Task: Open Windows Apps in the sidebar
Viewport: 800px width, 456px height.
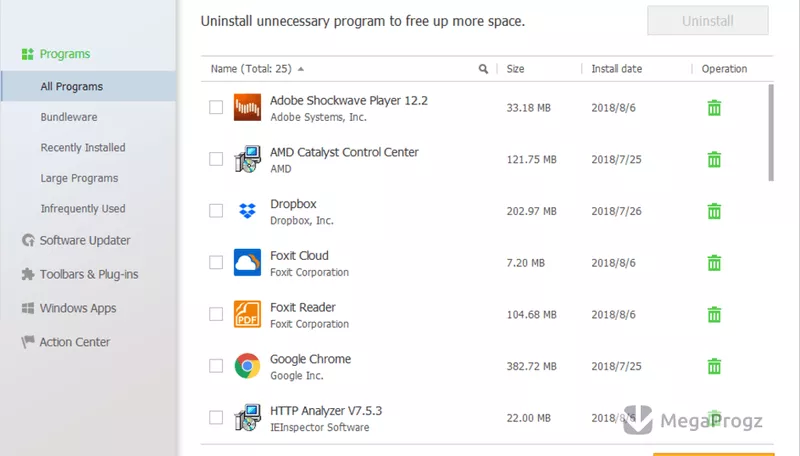Action: pos(69,308)
